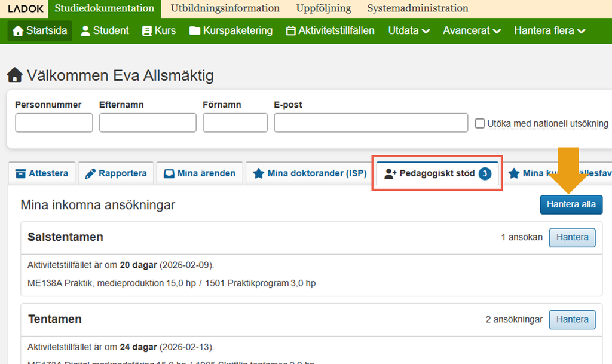Click the Tentamen heading

click(55, 319)
